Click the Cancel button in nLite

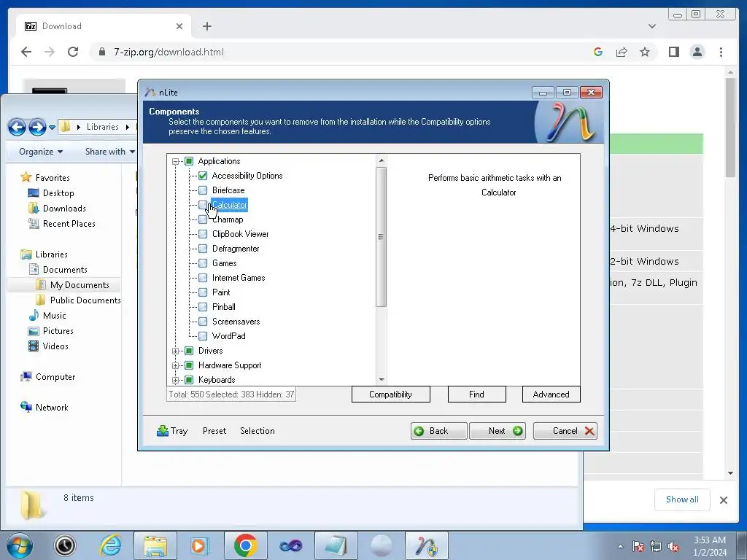point(565,431)
